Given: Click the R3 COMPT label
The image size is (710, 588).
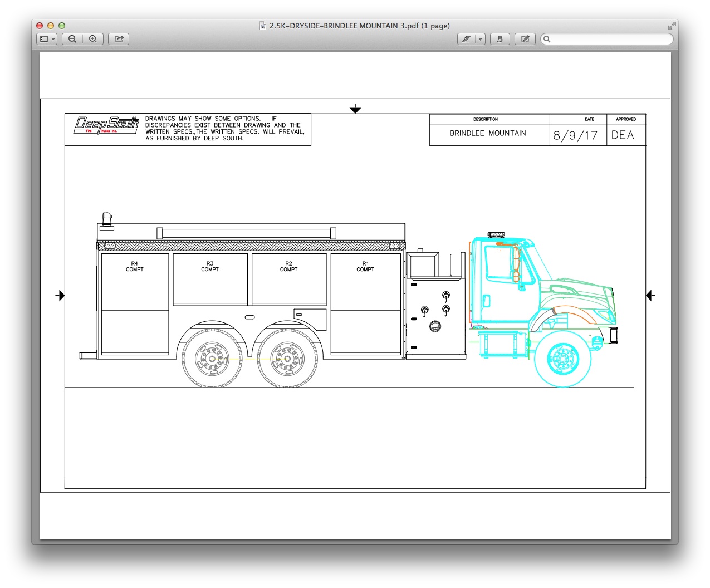Looking at the screenshot, I should click(x=210, y=267).
